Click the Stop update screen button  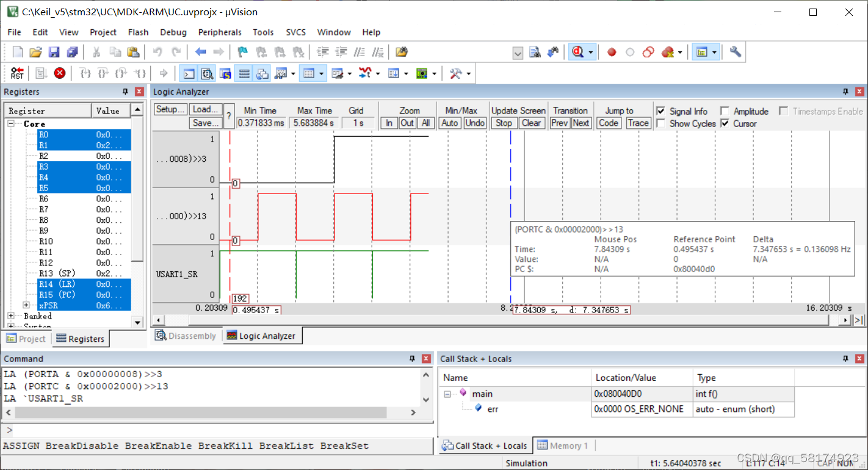tap(504, 123)
